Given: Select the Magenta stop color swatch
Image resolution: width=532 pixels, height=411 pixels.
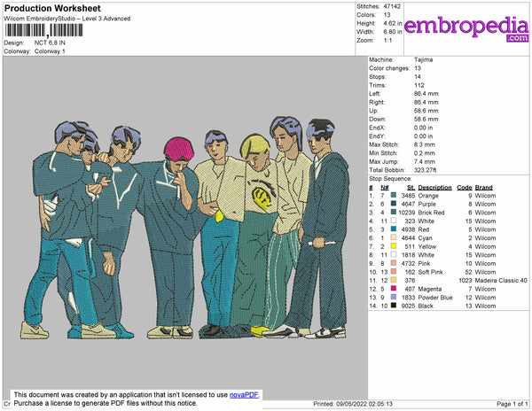Looking at the screenshot, I should [394, 289].
